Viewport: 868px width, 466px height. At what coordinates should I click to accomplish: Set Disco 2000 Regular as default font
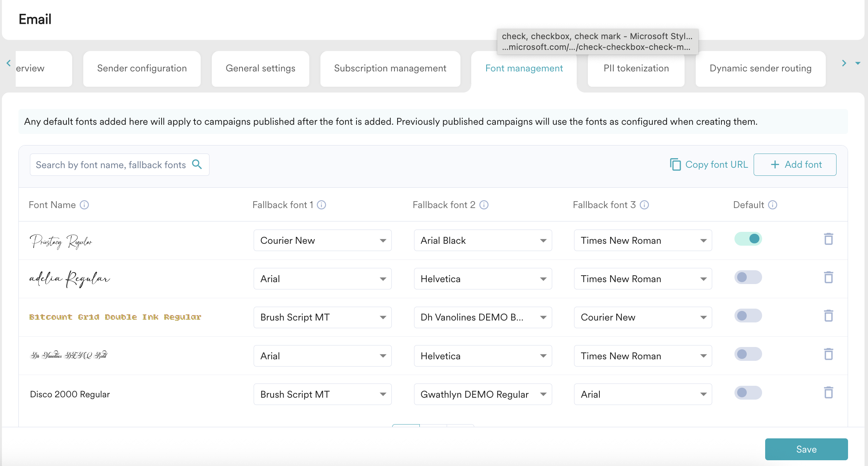click(x=748, y=393)
